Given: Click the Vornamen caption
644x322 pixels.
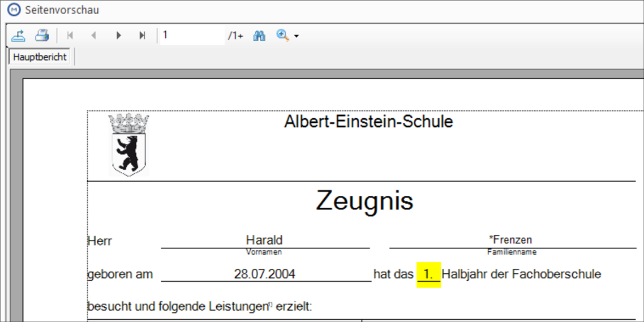Looking at the screenshot, I should pyautogui.click(x=264, y=252).
